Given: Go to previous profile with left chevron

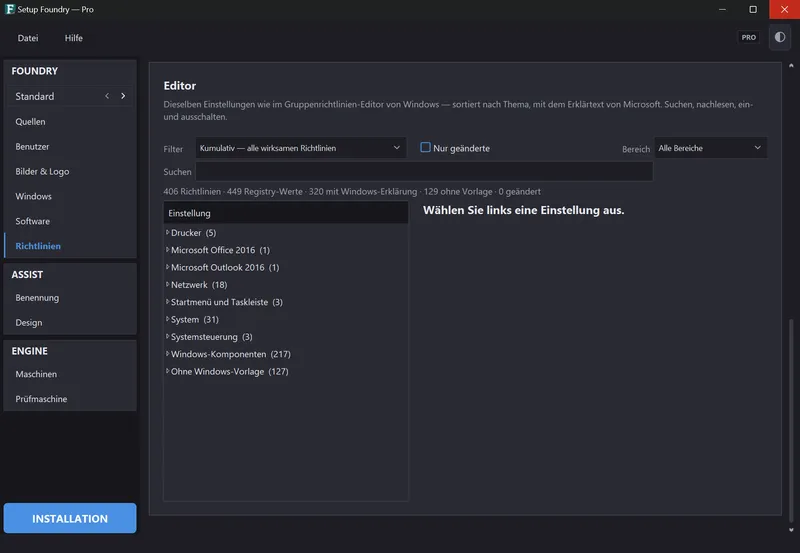Looking at the screenshot, I should pos(107,96).
